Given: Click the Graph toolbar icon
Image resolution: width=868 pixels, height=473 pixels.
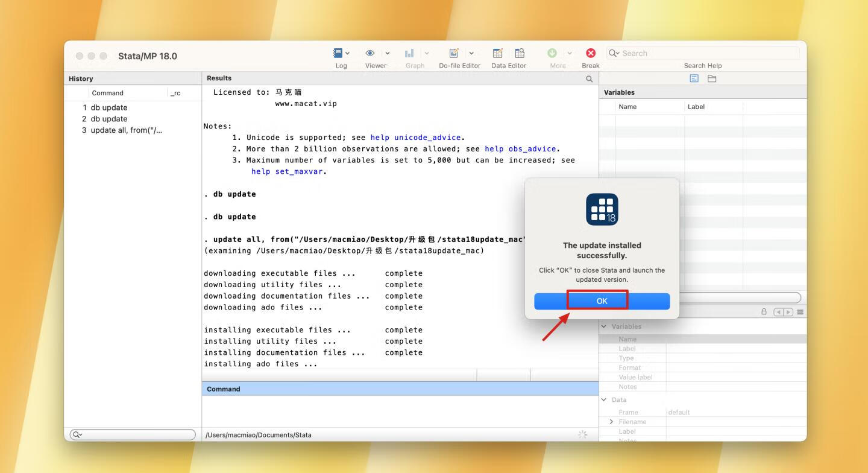Looking at the screenshot, I should coord(409,53).
